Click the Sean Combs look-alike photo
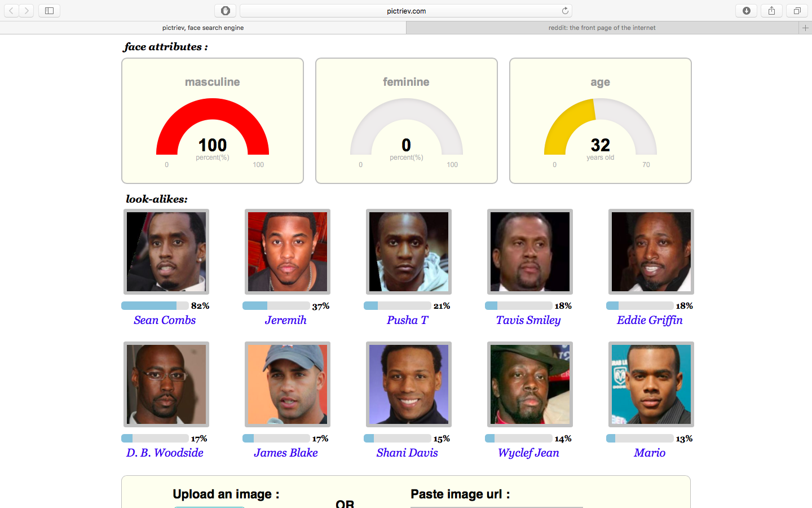 click(x=166, y=252)
